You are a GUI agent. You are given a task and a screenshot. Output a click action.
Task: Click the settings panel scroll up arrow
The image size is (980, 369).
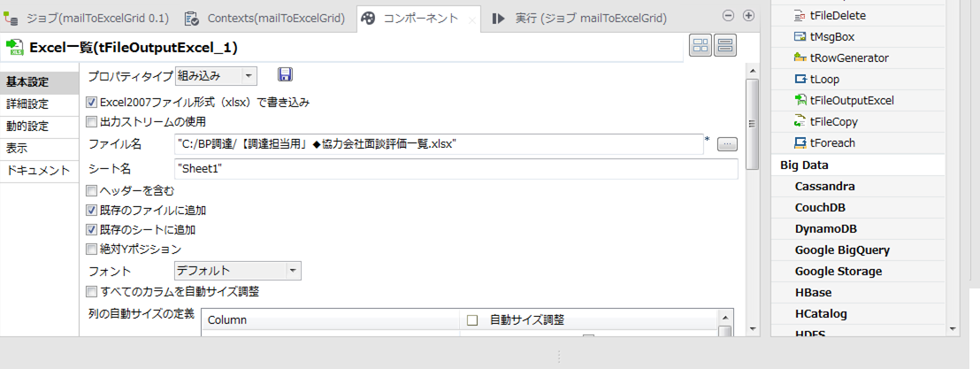click(x=753, y=71)
